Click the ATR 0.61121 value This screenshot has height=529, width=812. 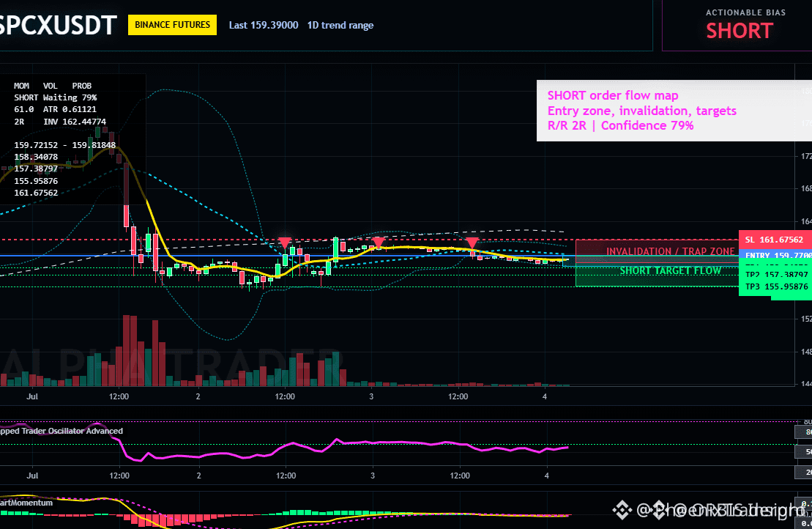[70, 109]
